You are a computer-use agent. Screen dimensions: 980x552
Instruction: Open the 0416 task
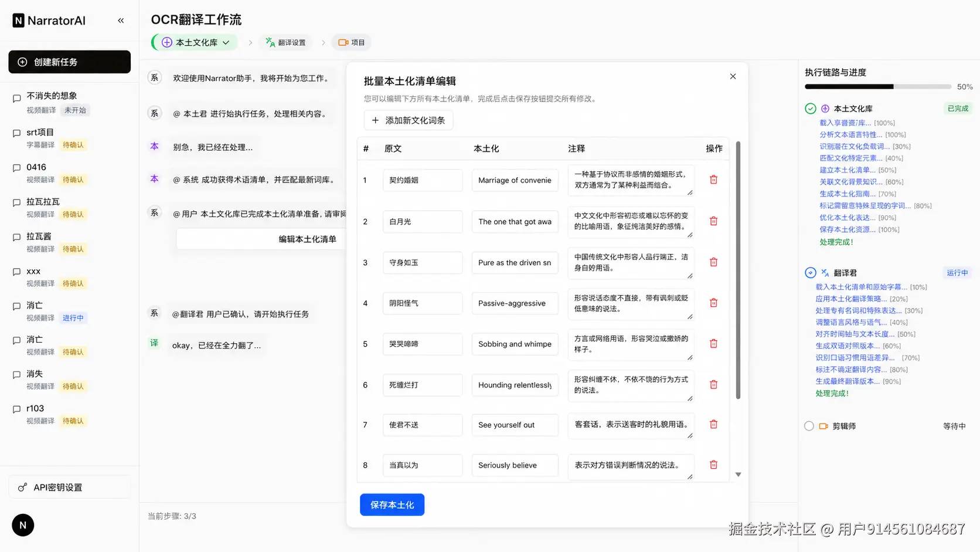(x=70, y=173)
